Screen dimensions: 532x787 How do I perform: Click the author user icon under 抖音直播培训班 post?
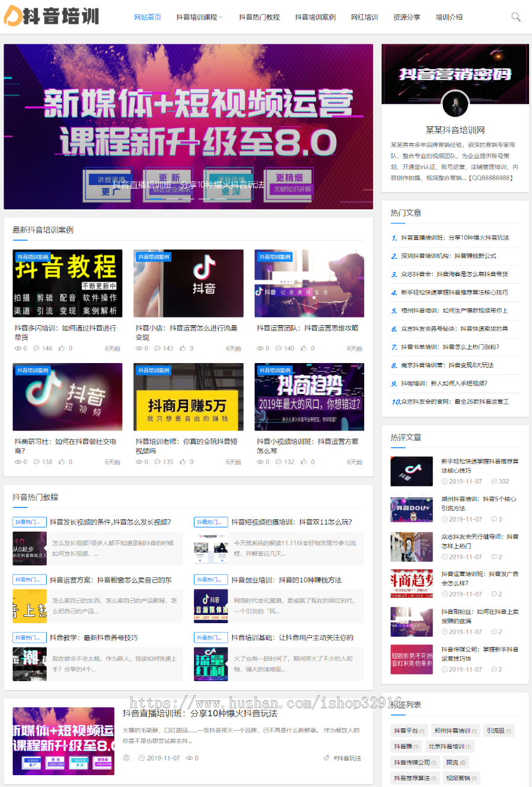126,758
